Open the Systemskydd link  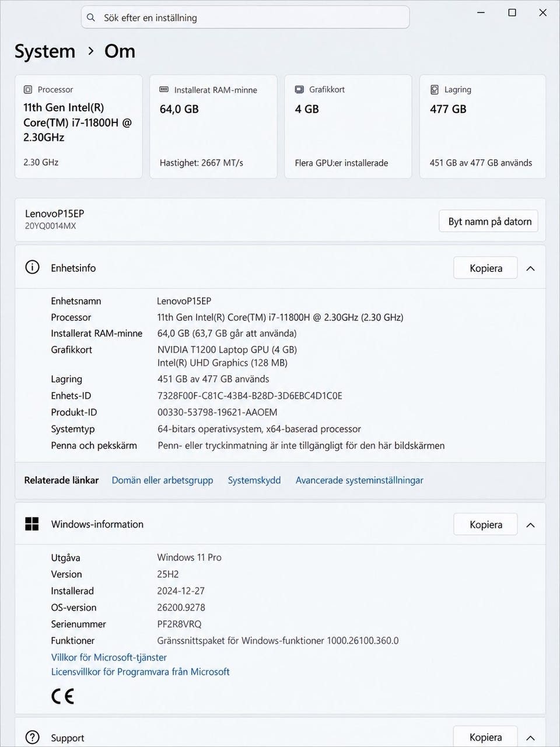254,480
